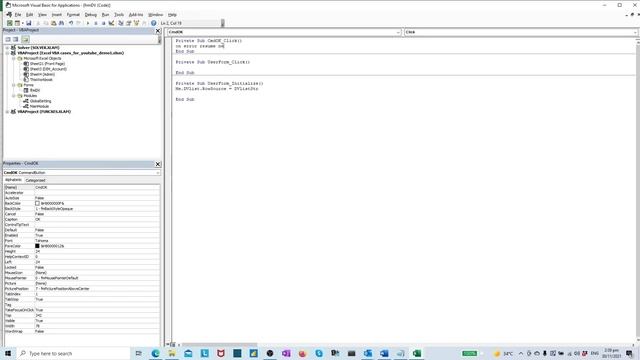Select the MainModule module
The image size is (640, 360).
[x=39, y=106]
